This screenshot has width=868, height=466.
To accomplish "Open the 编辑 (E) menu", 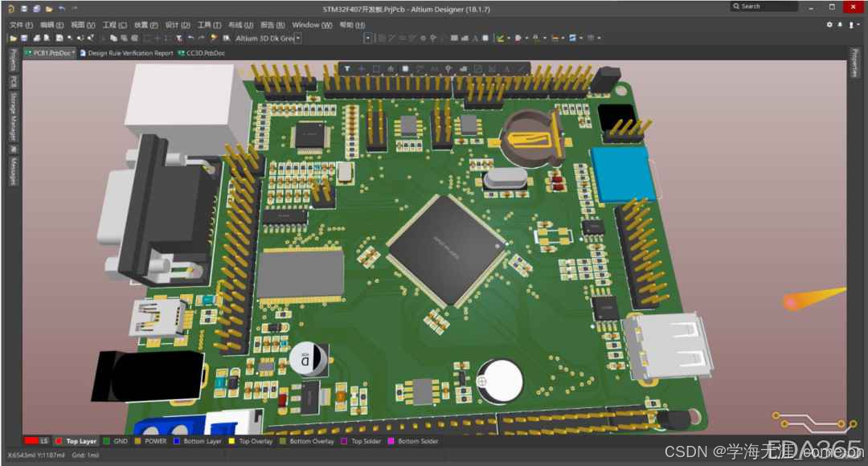I will point(51,25).
